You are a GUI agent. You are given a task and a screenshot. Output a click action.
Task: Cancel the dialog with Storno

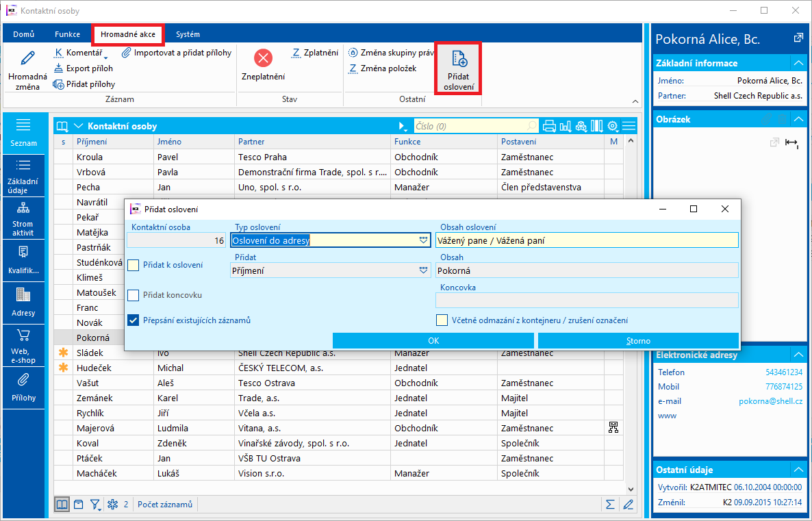[x=638, y=340]
